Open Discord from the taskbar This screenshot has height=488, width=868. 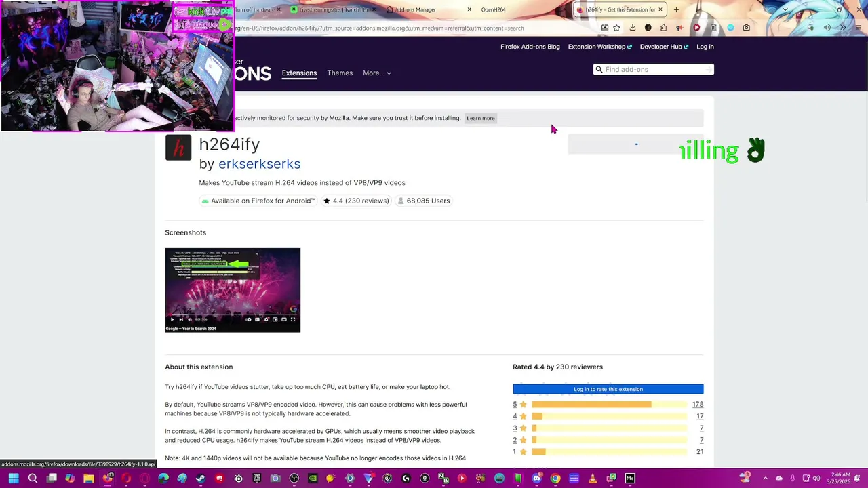(536, 479)
